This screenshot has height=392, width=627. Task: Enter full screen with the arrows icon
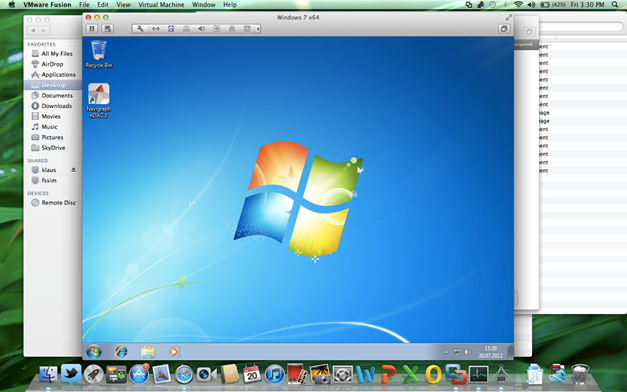509,18
